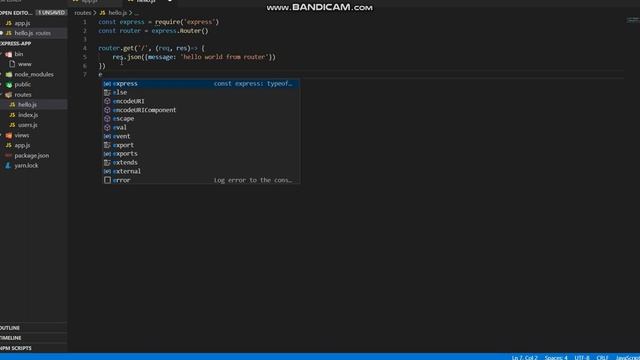Click Ln 7, Col 2 in status bar

click(x=525, y=357)
